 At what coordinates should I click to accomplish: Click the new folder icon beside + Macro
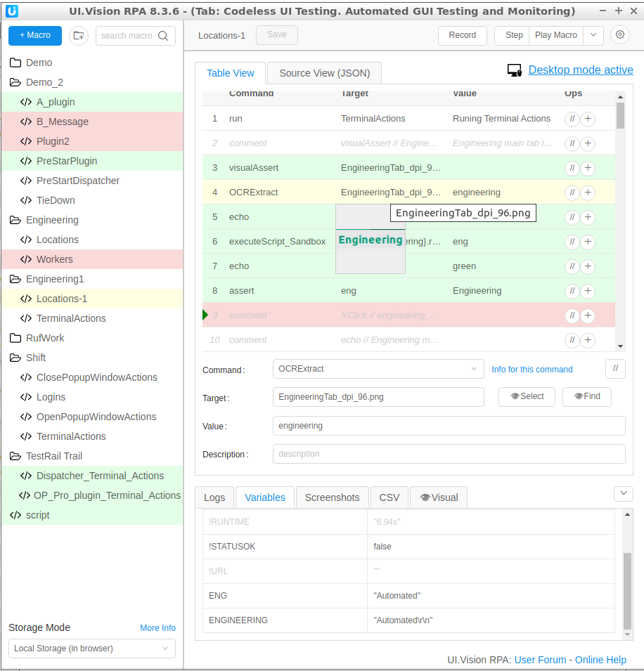[x=79, y=36]
